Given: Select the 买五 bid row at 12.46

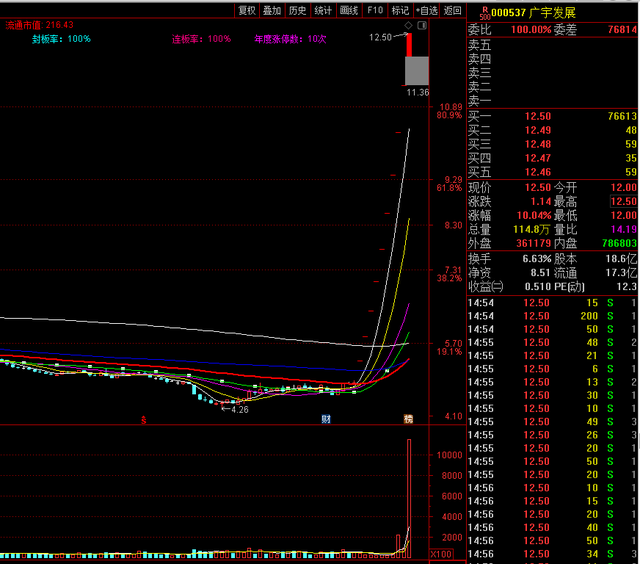Looking at the screenshot, I should pos(552,172).
